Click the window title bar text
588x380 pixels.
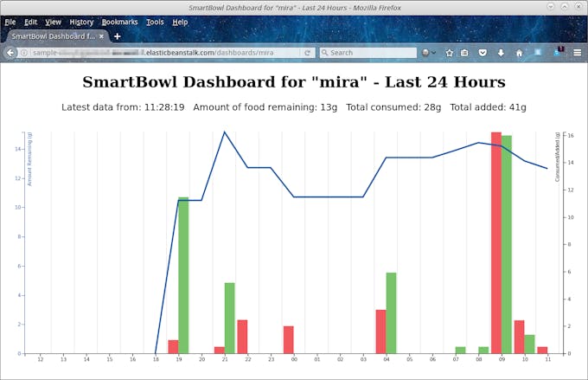coord(294,8)
